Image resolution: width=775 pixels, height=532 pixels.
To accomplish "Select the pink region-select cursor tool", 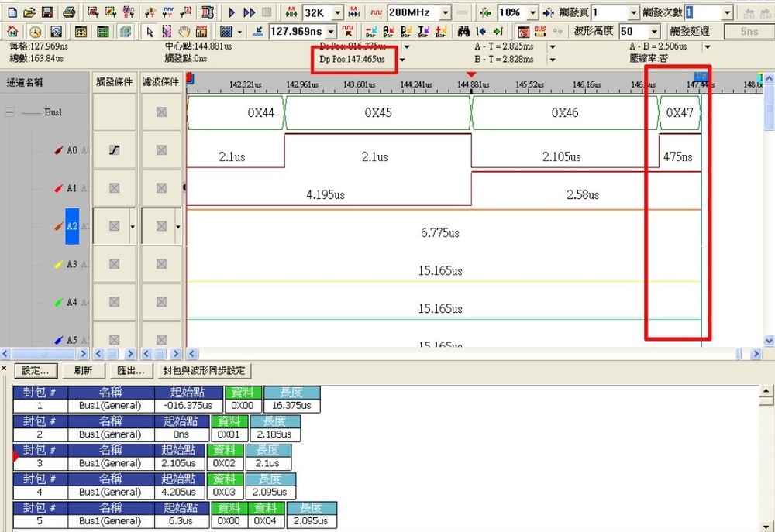I will coord(167,32).
